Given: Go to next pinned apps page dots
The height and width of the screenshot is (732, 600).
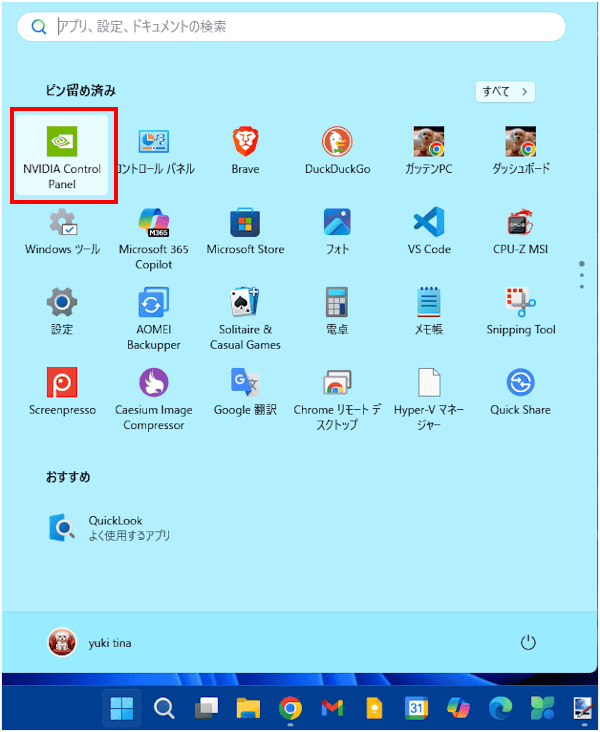Looking at the screenshot, I should click(582, 275).
